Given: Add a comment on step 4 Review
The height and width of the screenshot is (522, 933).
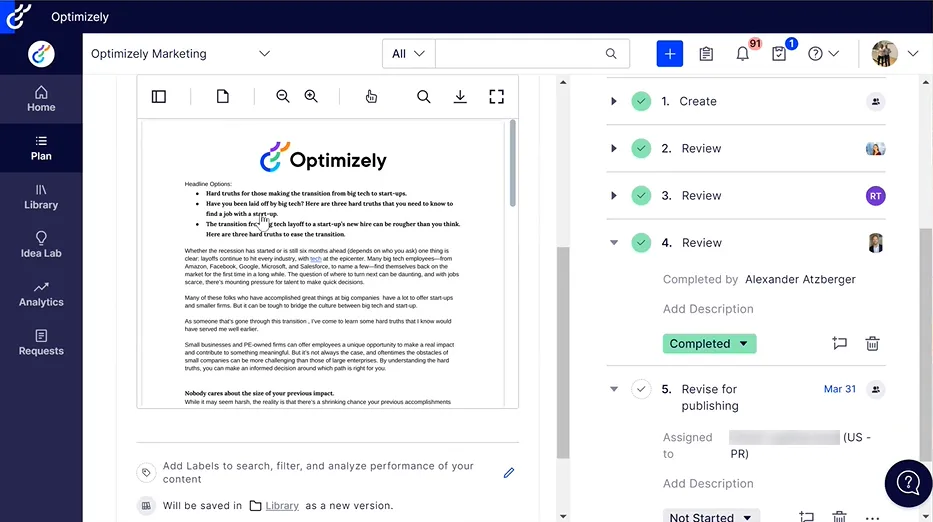Looking at the screenshot, I should (840, 343).
